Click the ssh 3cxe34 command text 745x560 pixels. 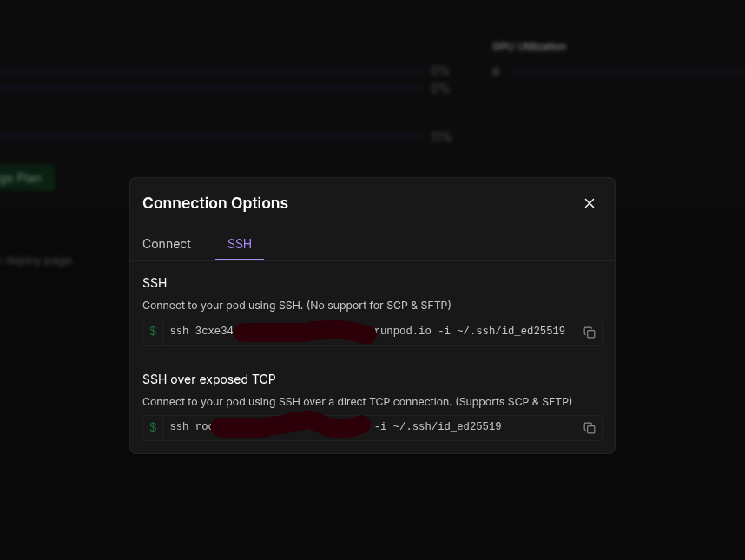(201, 332)
